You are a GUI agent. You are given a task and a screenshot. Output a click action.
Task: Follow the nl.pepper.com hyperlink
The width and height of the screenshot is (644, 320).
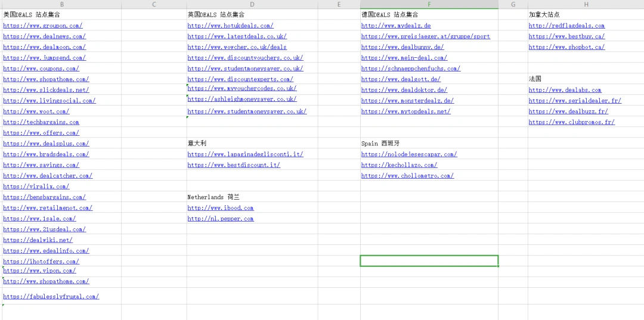coord(220,219)
